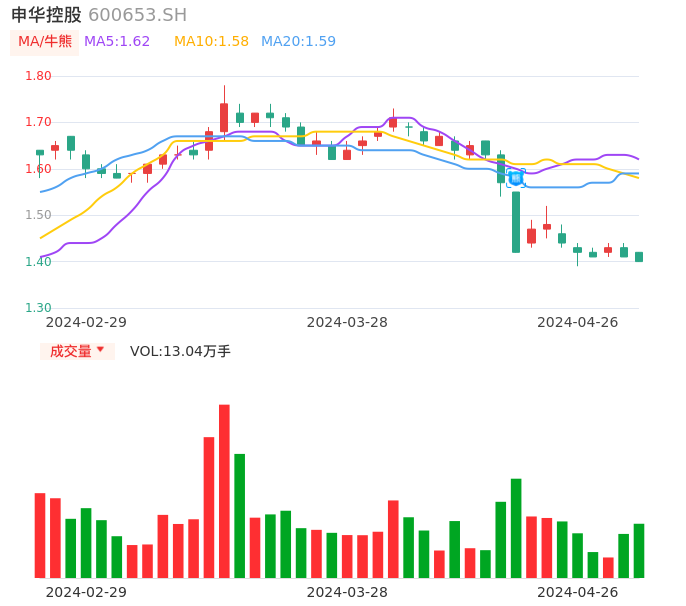Click the tallest red volume bar

pos(224,490)
